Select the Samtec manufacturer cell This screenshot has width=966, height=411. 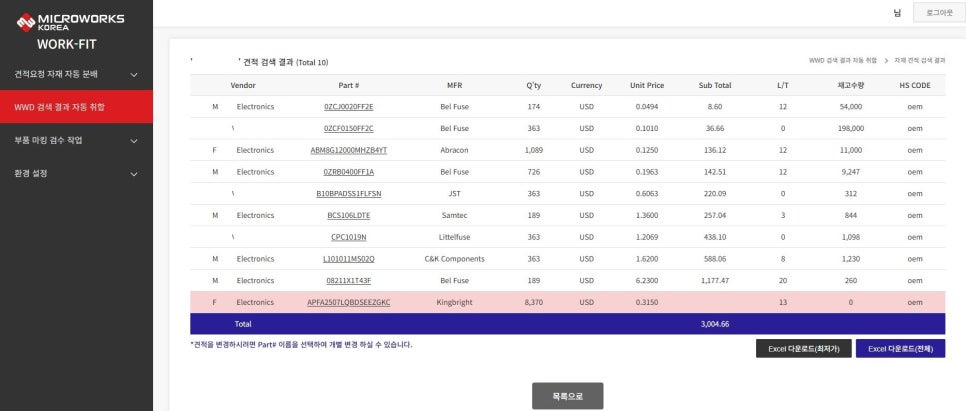pyautogui.click(x=455, y=215)
